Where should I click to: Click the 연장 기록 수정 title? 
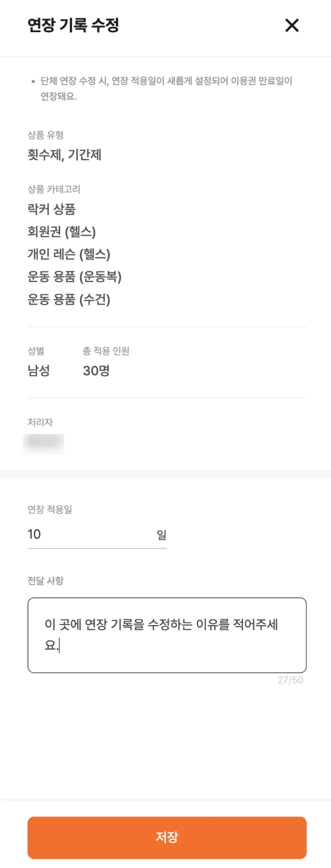73,25
